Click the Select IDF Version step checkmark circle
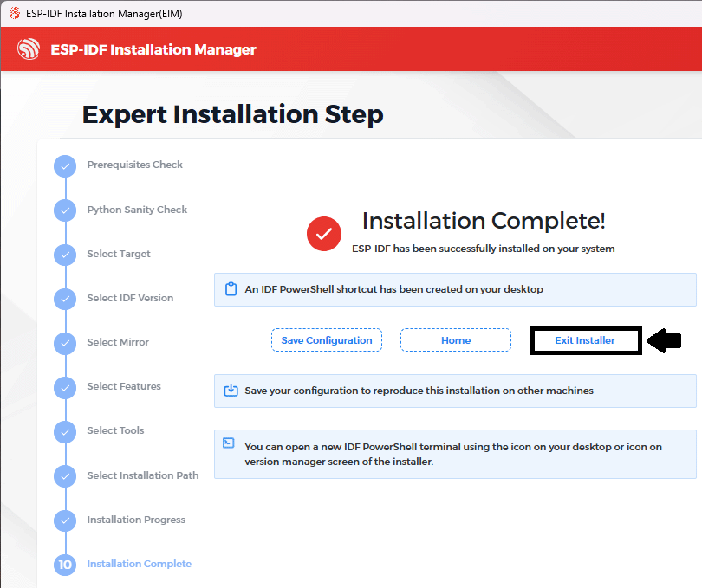The height and width of the screenshot is (588, 702). tap(65, 300)
